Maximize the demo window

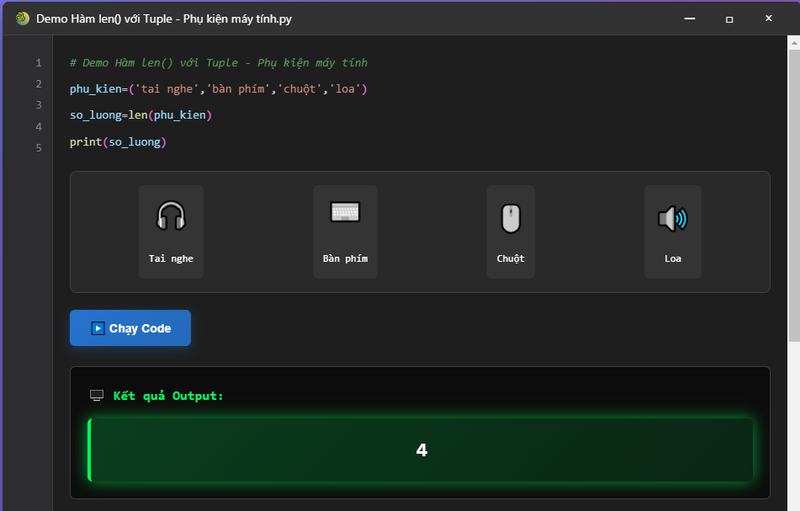[x=729, y=19]
